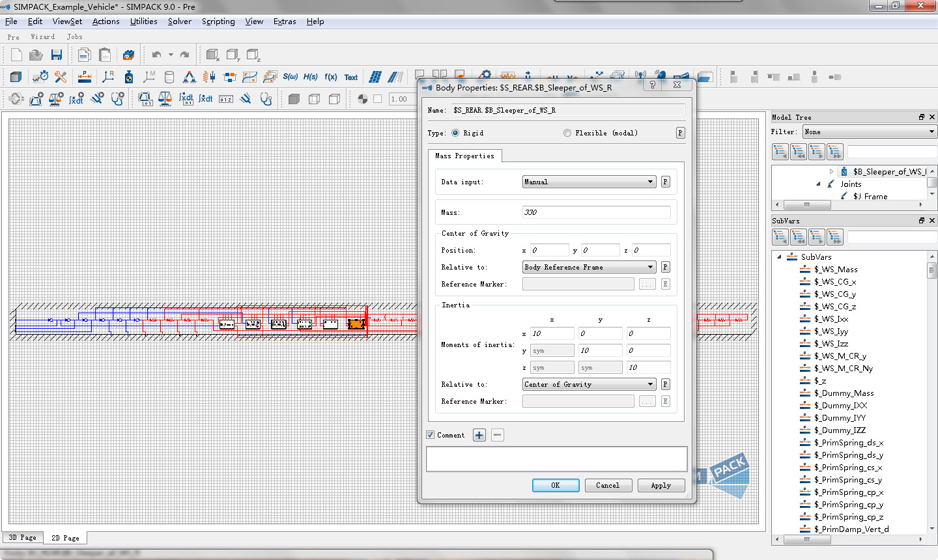Open the Solver menu
Screen dimensions: 938x560
pos(179,21)
